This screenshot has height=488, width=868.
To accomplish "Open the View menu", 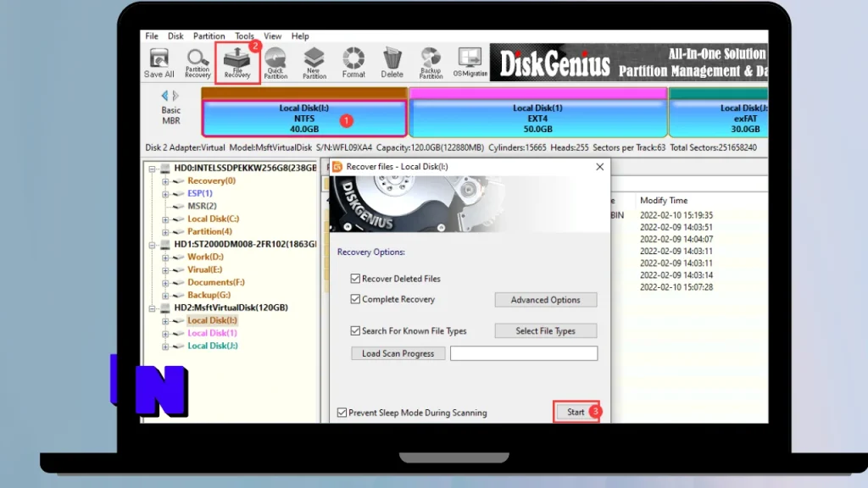I will pos(272,36).
